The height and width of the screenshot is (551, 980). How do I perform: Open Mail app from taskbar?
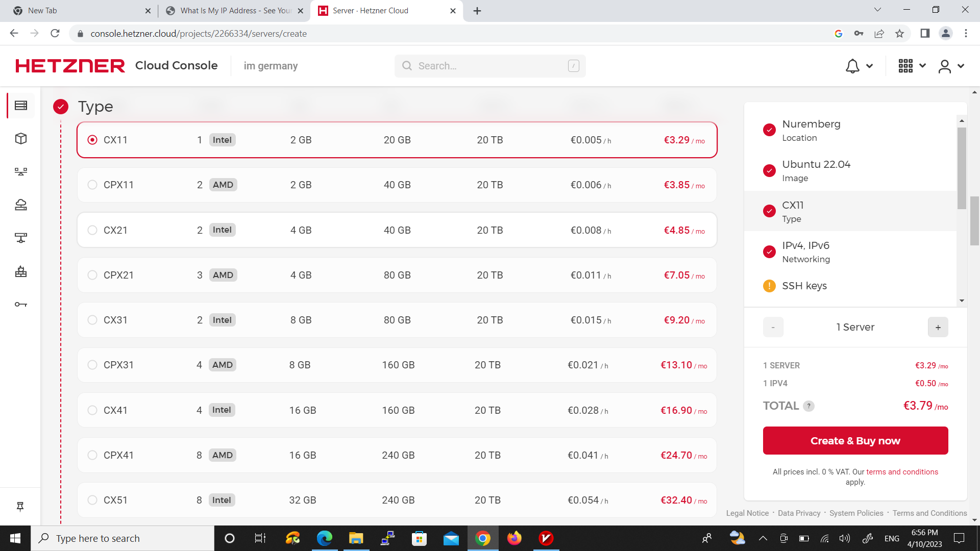(x=451, y=538)
